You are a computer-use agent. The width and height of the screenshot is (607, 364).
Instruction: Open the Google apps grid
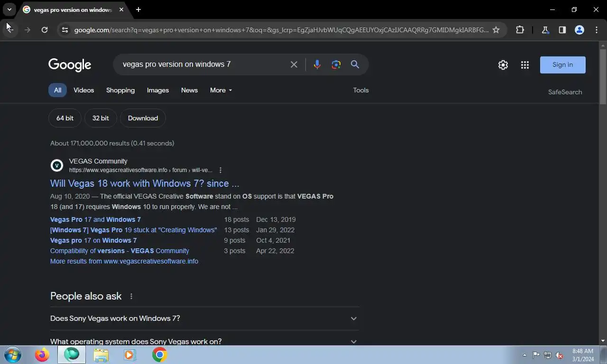pyautogui.click(x=525, y=65)
